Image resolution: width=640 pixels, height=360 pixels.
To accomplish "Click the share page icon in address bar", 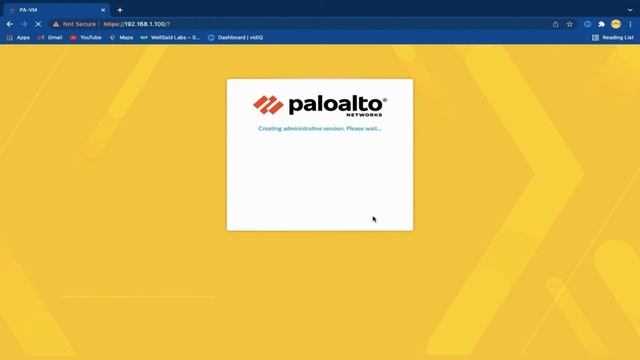I will [x=555, y=24].
